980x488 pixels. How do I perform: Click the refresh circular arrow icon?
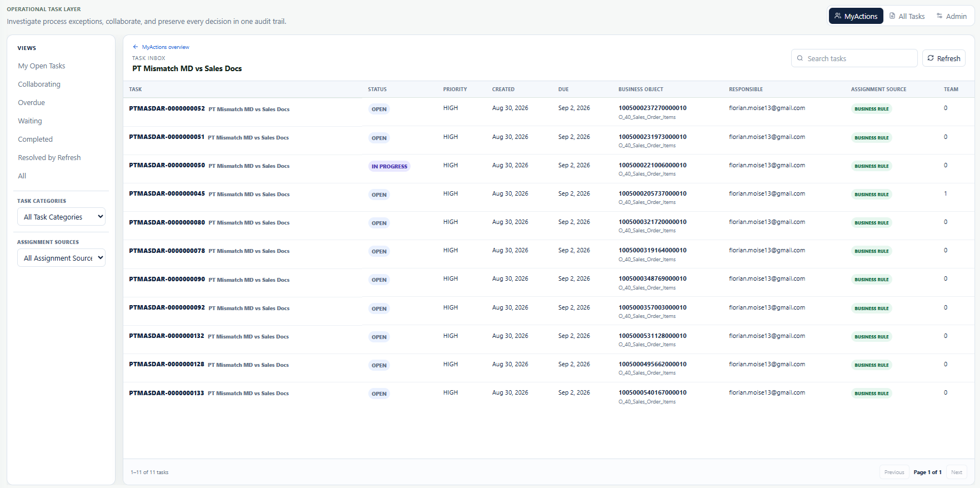tap(931, 58)
